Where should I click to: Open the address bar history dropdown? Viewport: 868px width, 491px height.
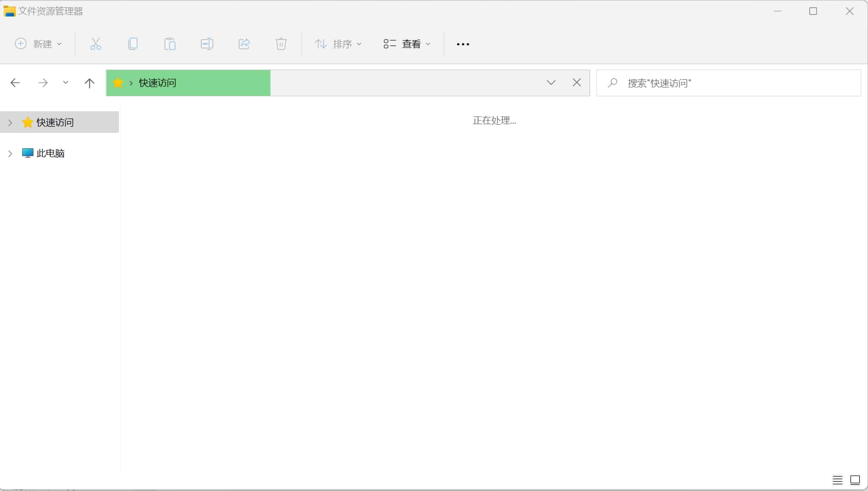coord(551,82)
